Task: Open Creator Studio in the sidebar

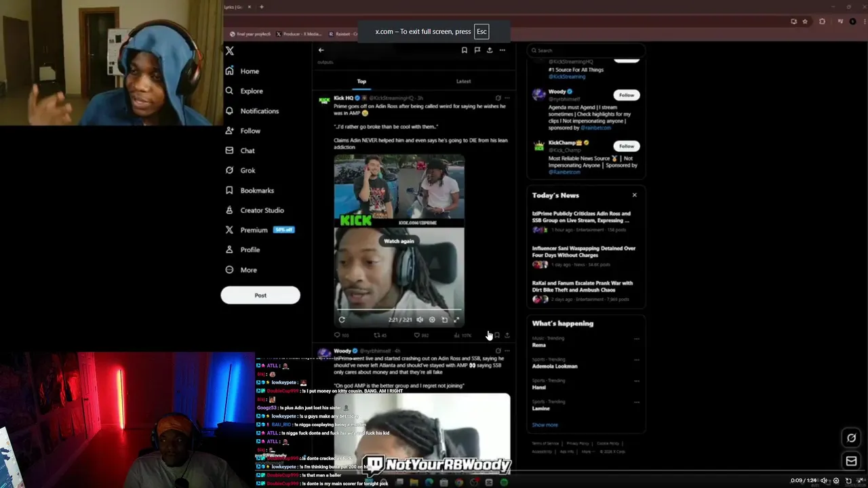Action: [254, 210]
